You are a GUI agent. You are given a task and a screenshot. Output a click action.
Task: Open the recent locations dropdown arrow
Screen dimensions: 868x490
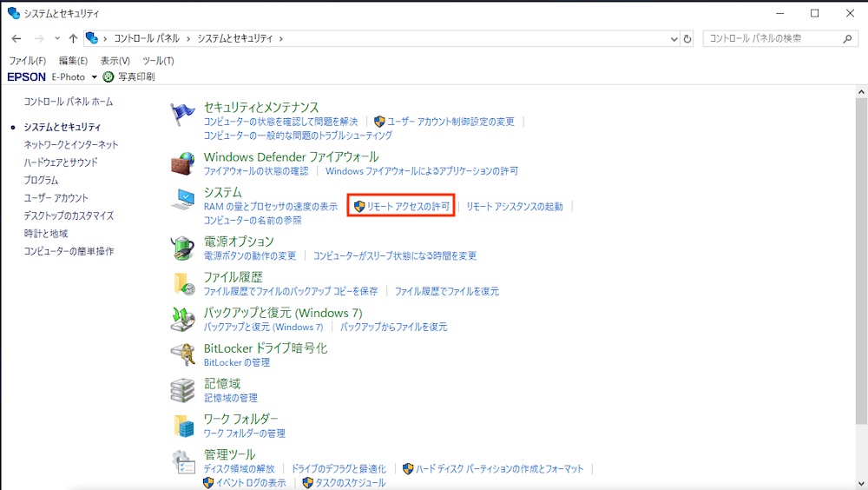(57, 38)
